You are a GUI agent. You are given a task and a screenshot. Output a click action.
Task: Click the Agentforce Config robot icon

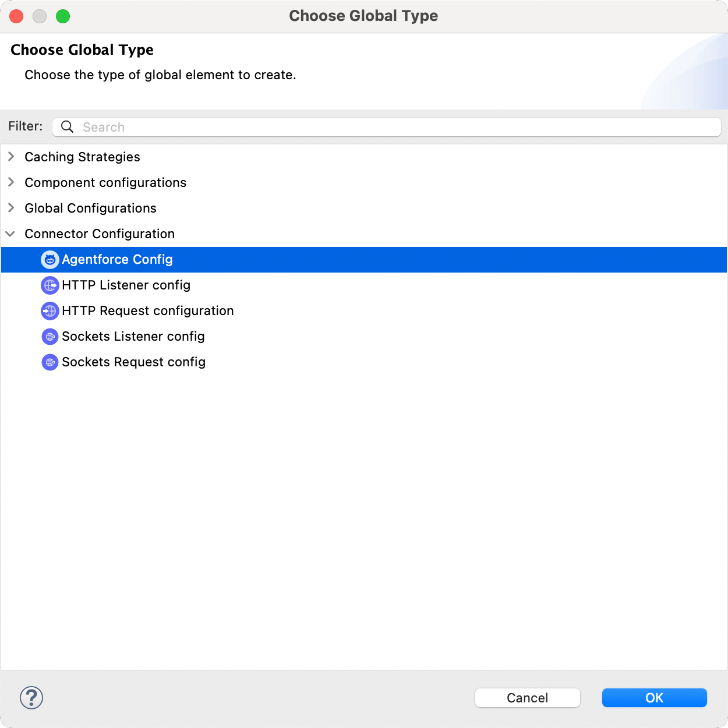pyautogui.click(x=50, y=260)
